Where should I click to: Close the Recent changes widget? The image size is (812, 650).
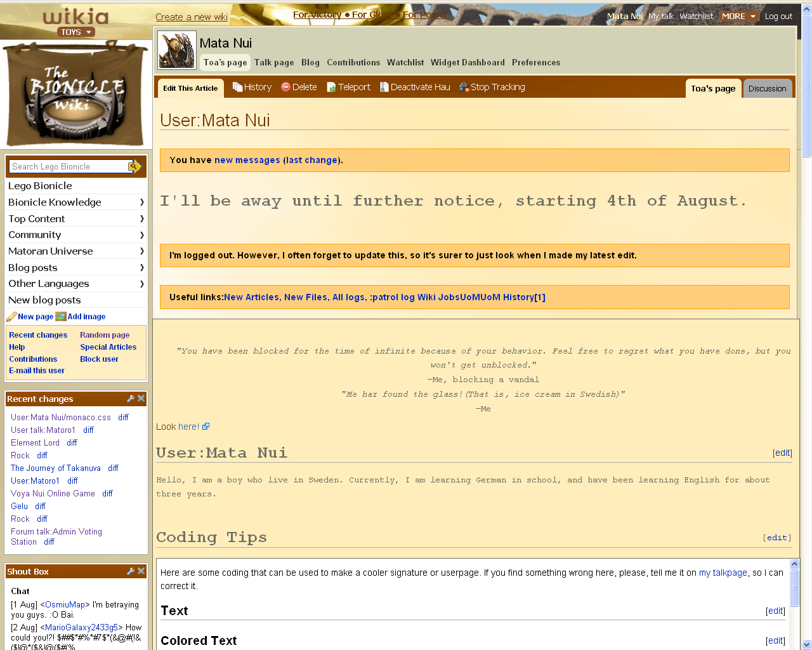pos(141,399)
